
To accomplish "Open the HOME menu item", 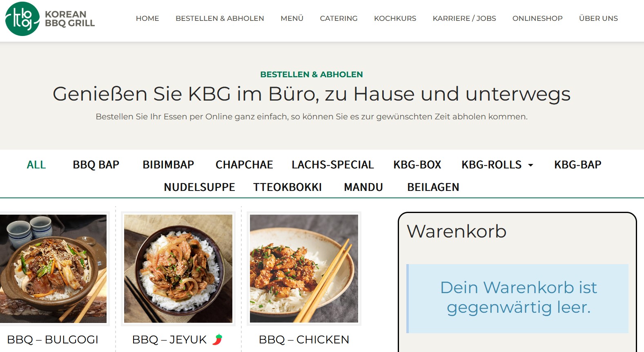I will [147, 18].
